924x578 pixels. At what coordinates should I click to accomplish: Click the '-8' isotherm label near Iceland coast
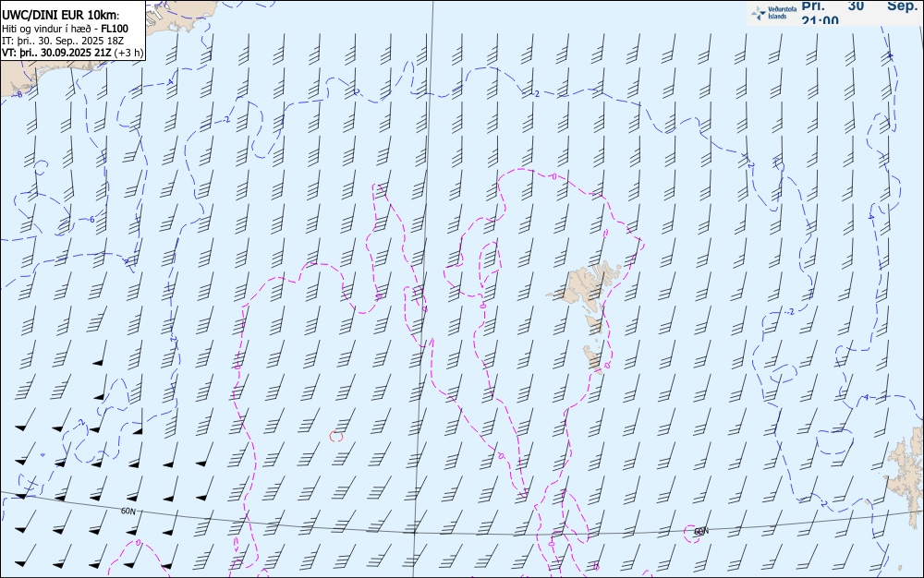18,94
